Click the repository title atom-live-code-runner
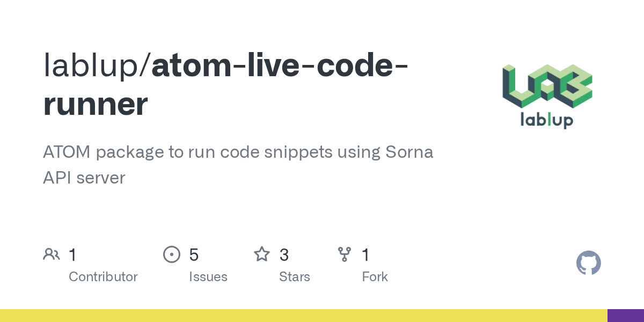This screenshot has width=644, height=322. pyautogui.click(x=279, y=65)
